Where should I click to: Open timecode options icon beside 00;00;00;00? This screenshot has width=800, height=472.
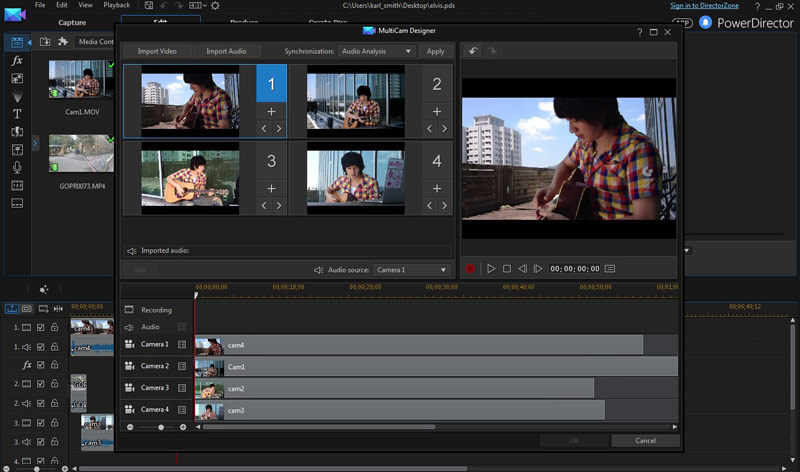610,268
